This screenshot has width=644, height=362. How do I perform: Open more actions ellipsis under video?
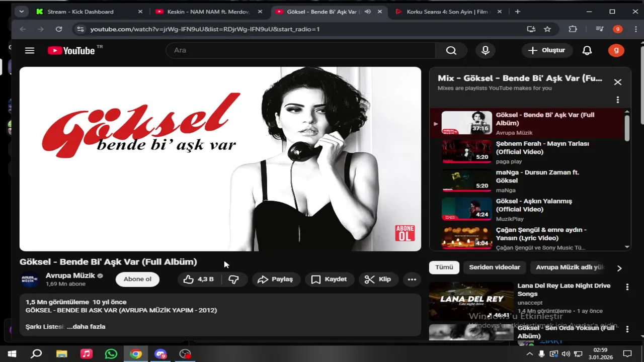click(412, 280)
